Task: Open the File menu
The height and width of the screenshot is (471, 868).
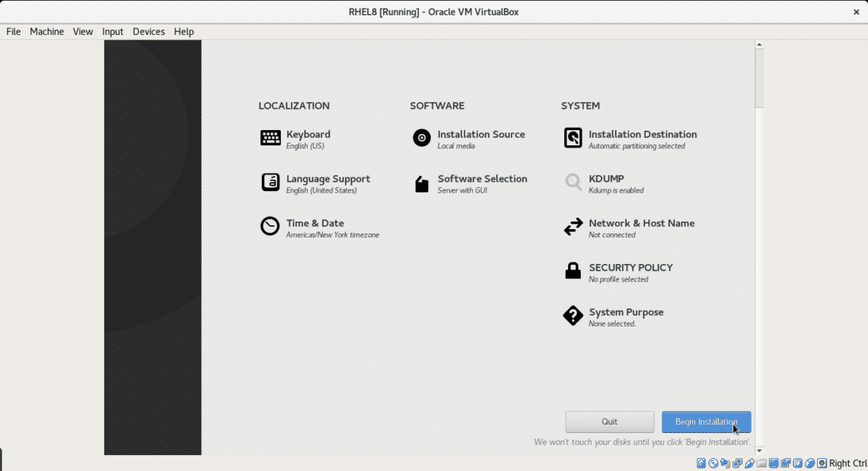Action: pos(13,31)
